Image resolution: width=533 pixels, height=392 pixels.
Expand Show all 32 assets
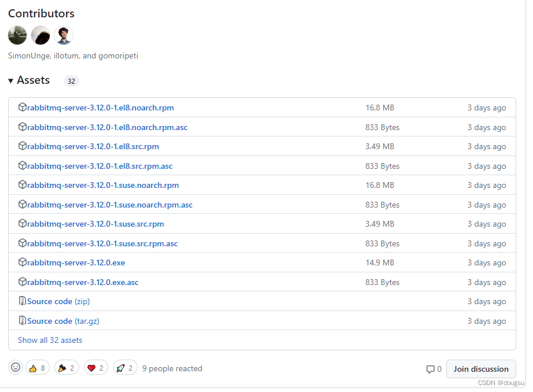coord(50,340)
